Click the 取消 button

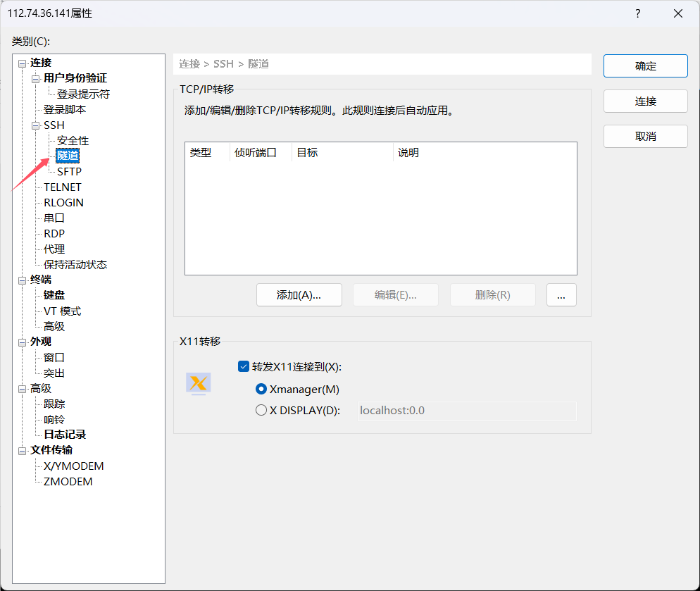pos(646,136)
